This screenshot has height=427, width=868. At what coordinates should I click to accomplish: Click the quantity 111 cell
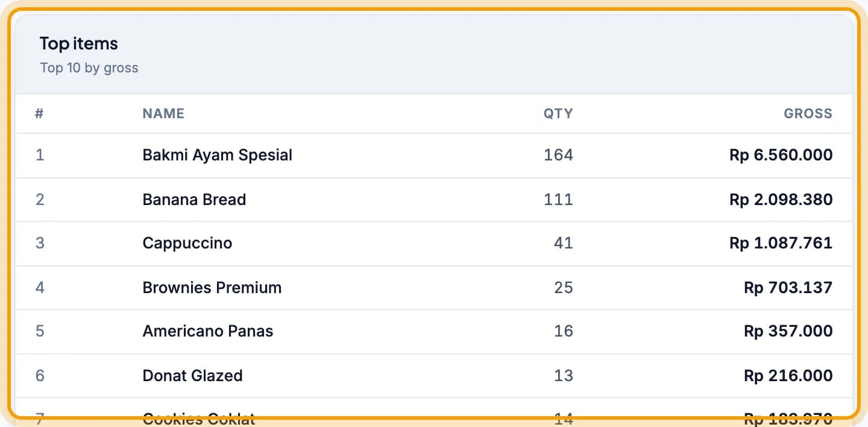(558, 200)
